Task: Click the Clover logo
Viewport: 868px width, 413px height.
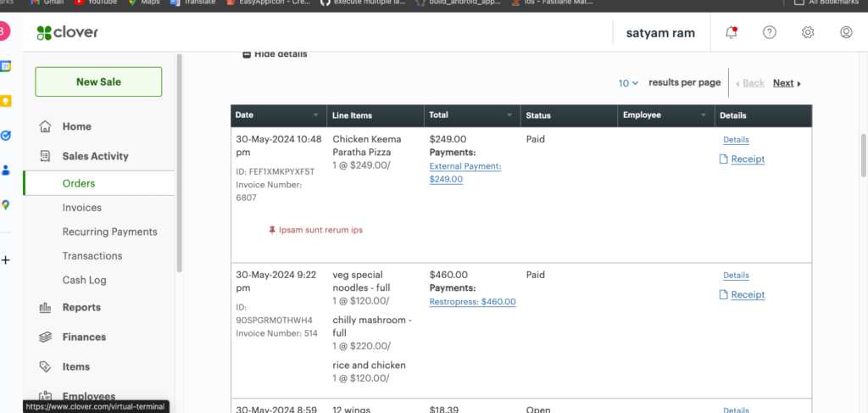Action: point(68,33)
